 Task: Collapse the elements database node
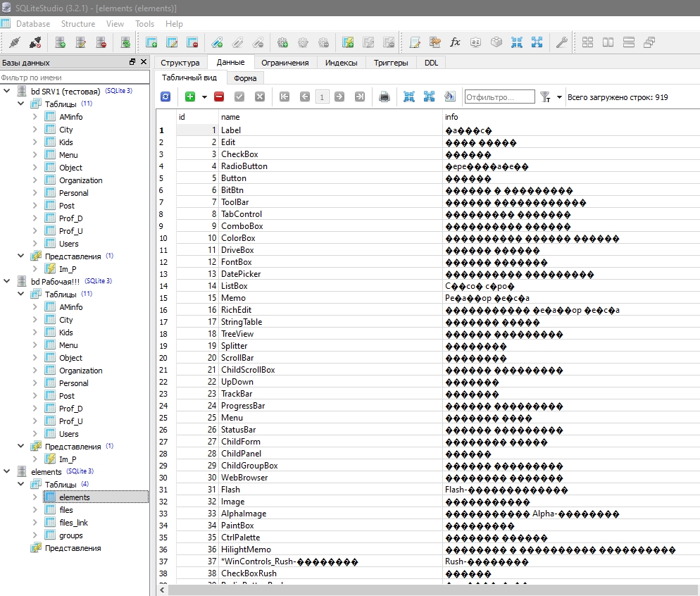[7, 472]
